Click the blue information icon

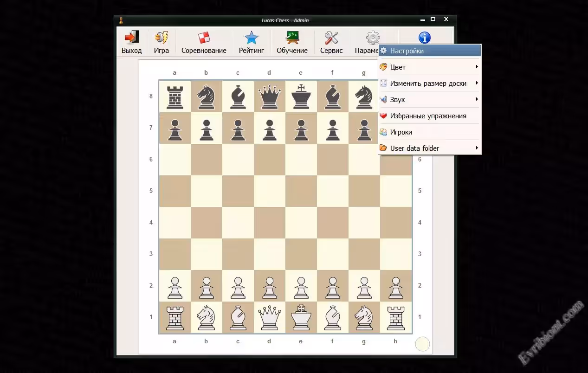tap(424, 38)
